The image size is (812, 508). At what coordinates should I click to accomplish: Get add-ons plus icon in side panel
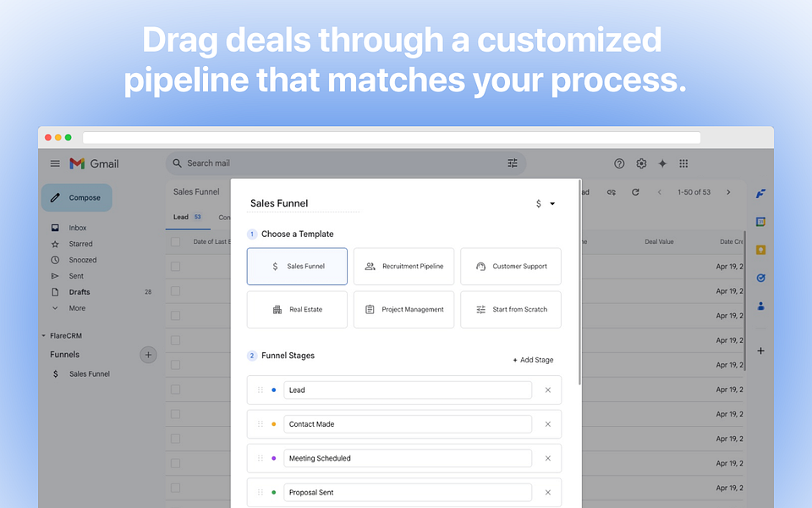[760, 351]
